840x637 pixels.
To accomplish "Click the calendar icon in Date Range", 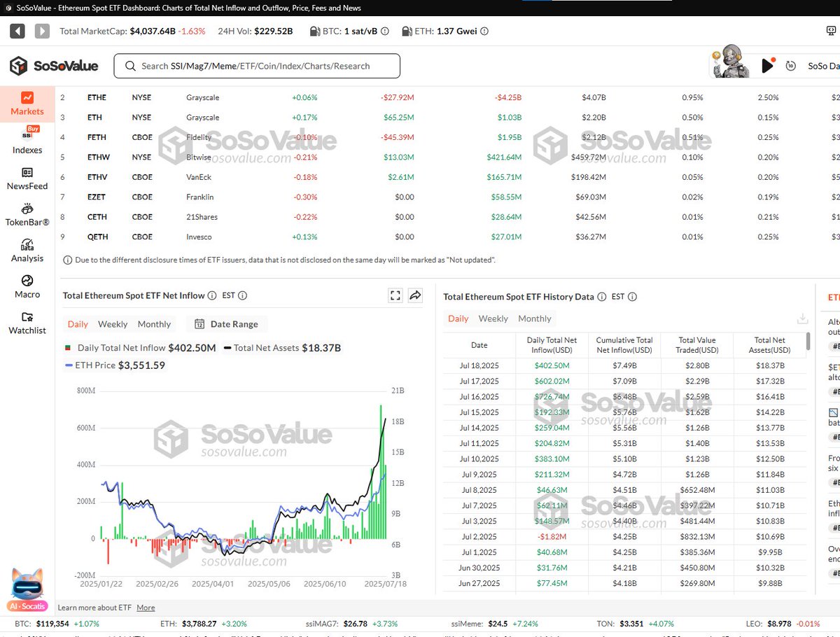I will tap(199, 324).
